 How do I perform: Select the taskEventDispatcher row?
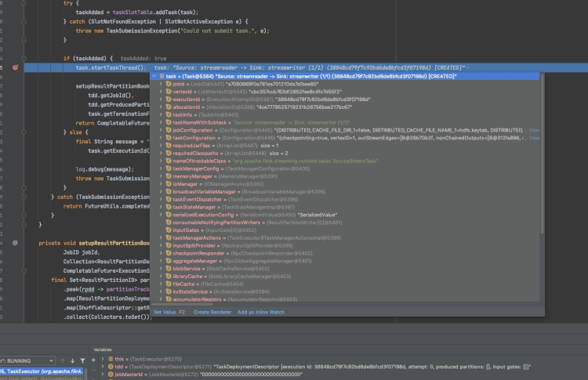[345, 199]
